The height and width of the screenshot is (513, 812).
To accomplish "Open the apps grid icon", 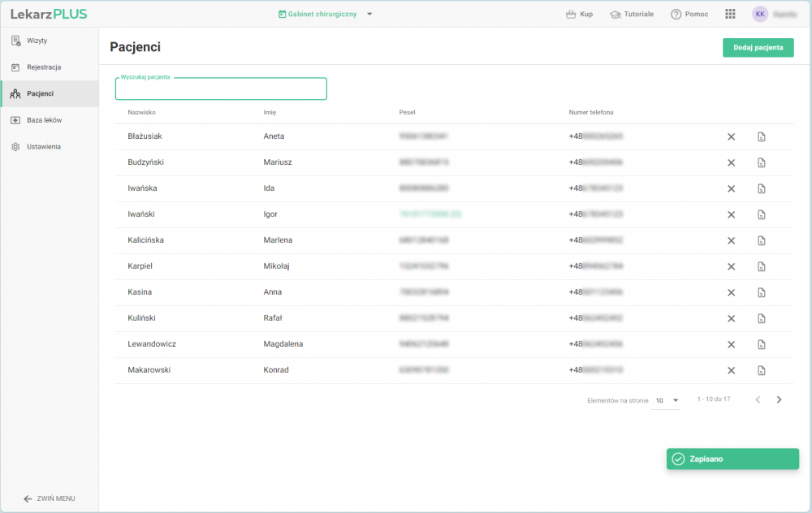I will (730, 14).
